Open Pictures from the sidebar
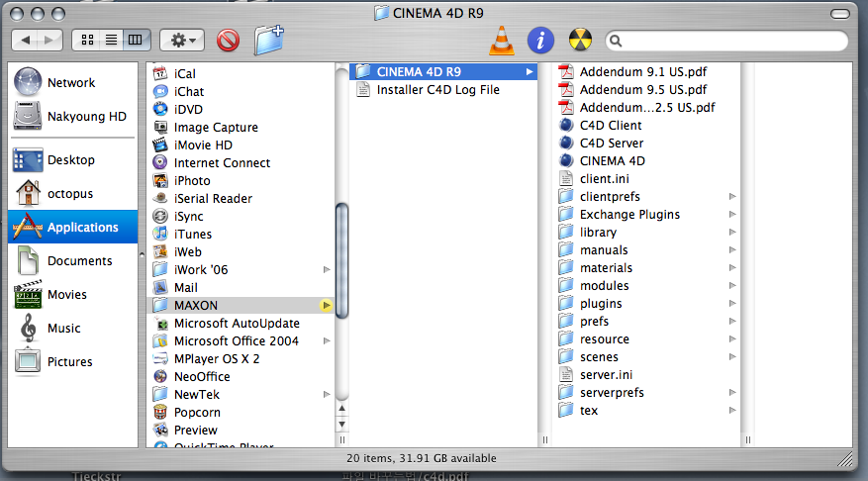Screen dimensions: 868x481 72,362
